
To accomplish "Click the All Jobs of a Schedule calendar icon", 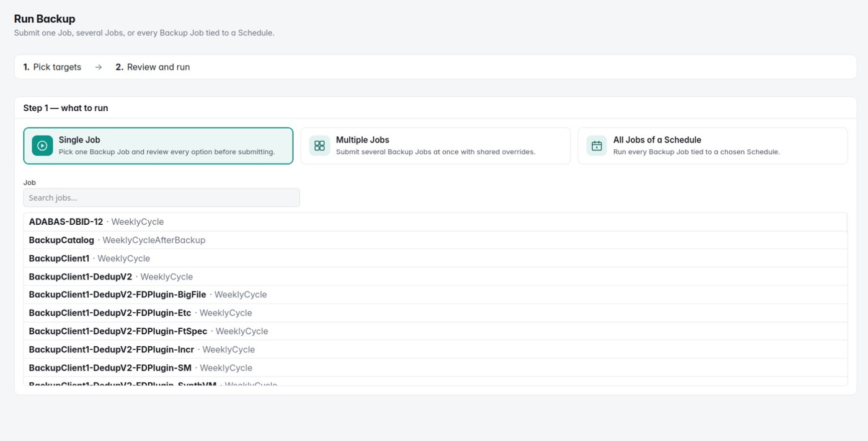I will 596,146.
